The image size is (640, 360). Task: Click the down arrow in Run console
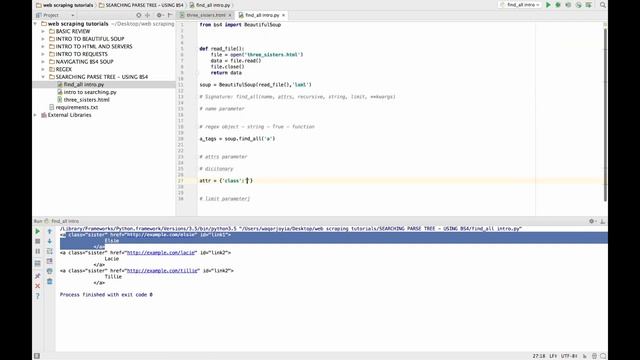[x=50, y=241]
